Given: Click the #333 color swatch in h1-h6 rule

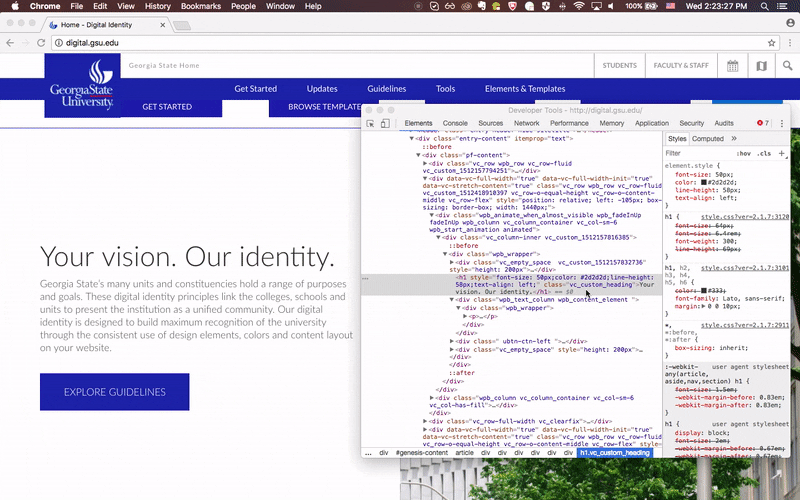Looking at the screenshot, I should (x=704, y=290).
